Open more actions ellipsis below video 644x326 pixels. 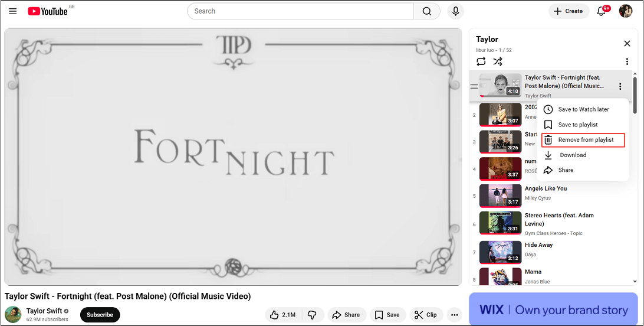pyautogui.click(x=454, y=315)
